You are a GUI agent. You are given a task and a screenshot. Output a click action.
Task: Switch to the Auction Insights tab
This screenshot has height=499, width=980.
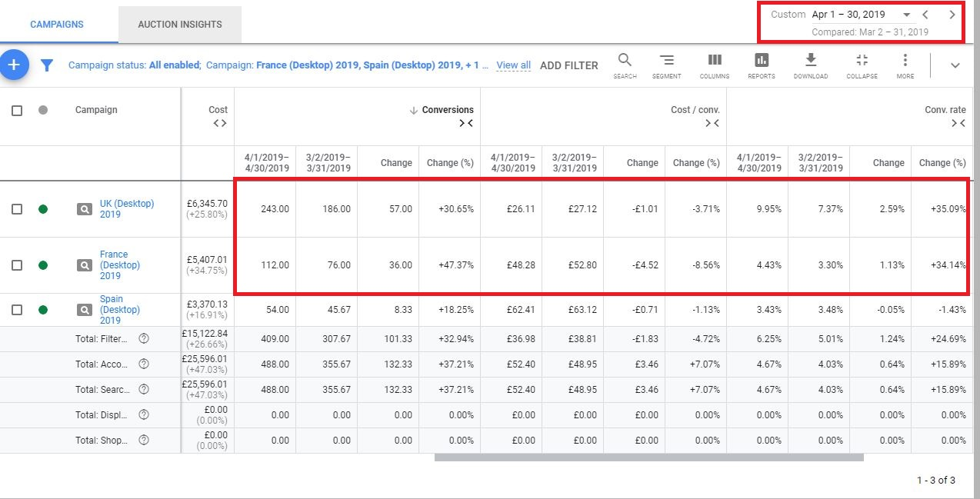pyautogui.click(x=180, y=25)
